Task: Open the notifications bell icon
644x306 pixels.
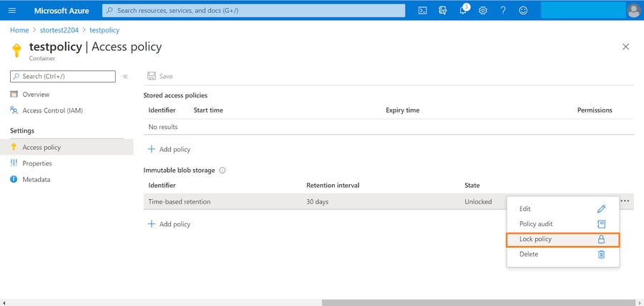Action: tap(463, 11)
